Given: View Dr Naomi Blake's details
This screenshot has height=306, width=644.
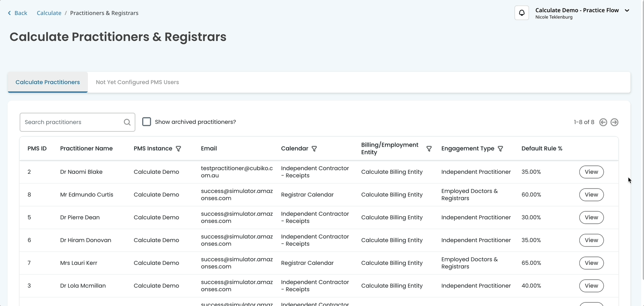Looking at the screenshot, I should click(591, 172).
